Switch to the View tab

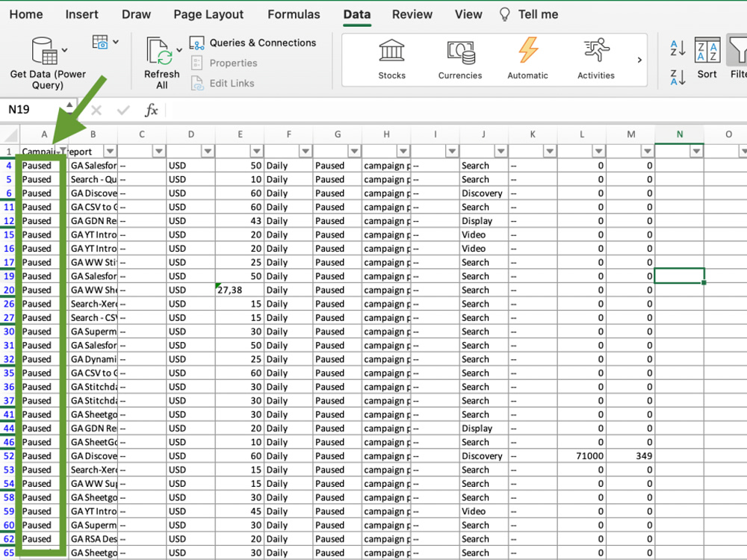coord(468,14)
